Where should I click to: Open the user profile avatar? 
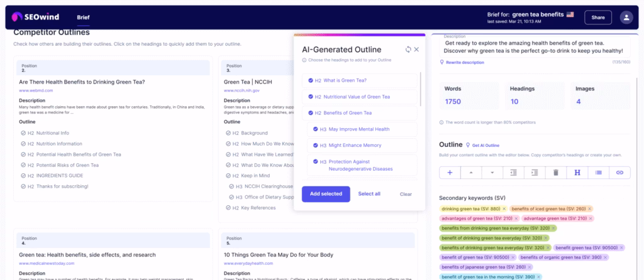[626, 18]
